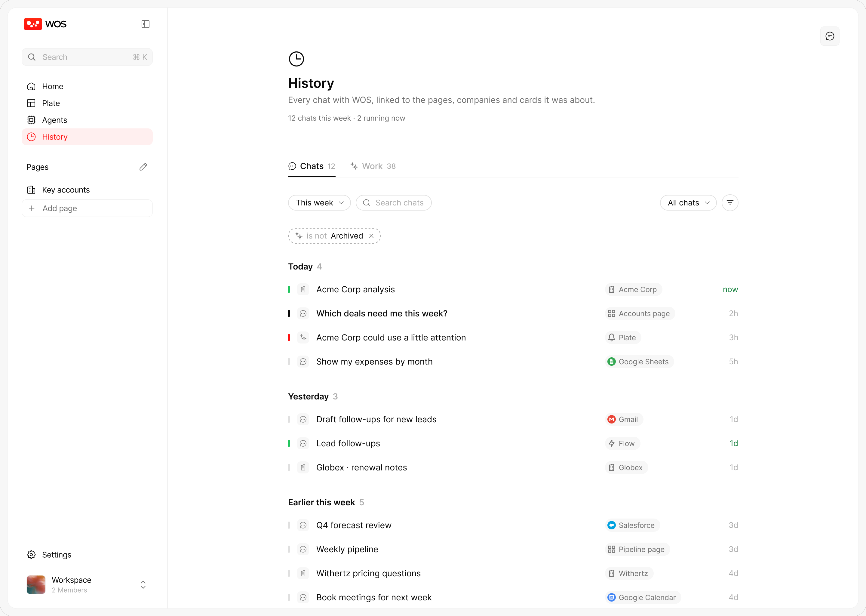Click the chat icon of Q4 forecast review

point(303,525)
